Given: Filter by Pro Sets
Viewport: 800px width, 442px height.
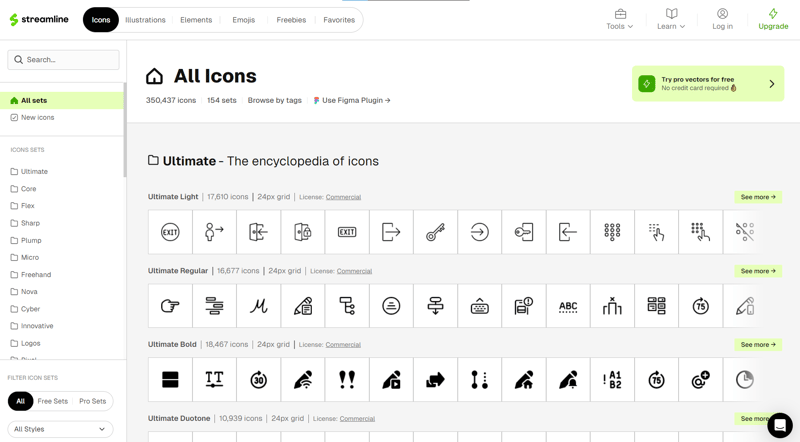Looking at the screenshot, I should (92, 401).
